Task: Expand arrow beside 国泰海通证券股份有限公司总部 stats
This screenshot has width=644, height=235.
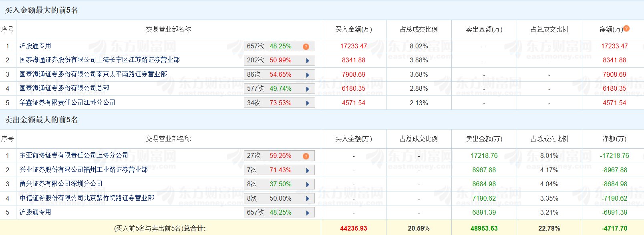Action: (x=308, y=89)
